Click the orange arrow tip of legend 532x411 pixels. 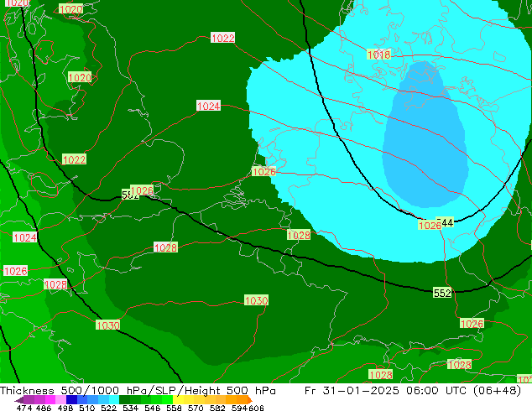[x=250, y=400]
